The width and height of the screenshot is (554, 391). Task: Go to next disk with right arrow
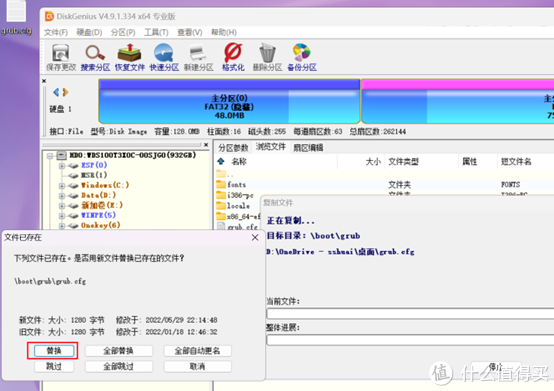[65, 92]
